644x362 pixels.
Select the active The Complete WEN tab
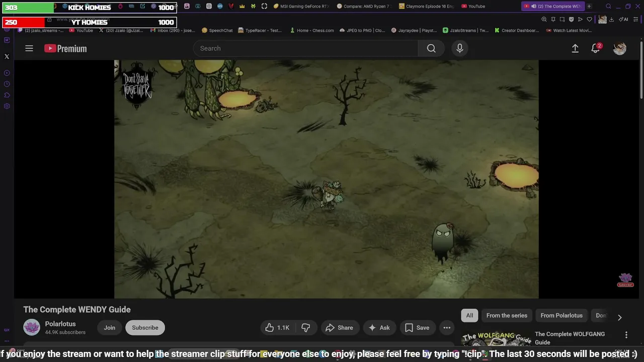coord(552,7)
